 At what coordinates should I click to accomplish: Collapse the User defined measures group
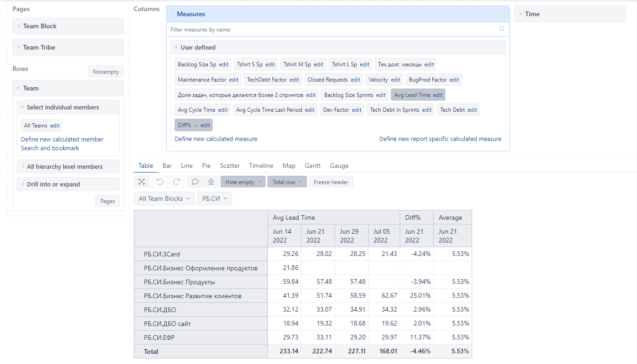point(176,47)
